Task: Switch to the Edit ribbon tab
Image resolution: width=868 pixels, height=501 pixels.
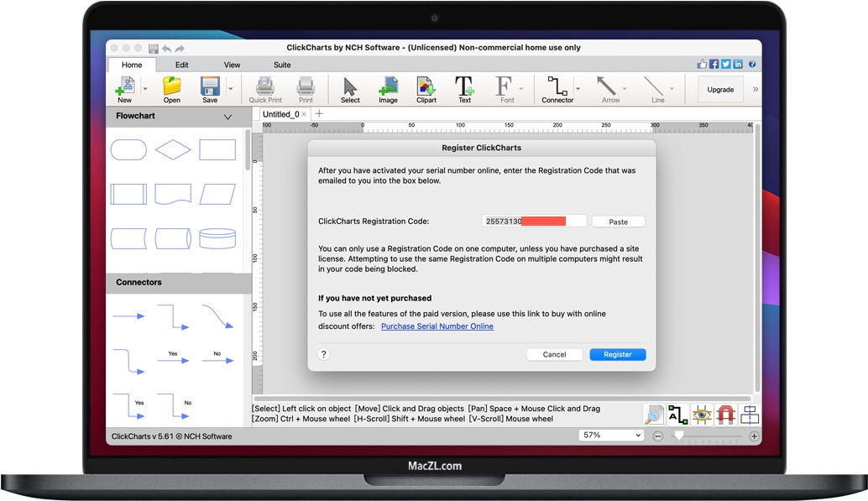Action: 182,65
